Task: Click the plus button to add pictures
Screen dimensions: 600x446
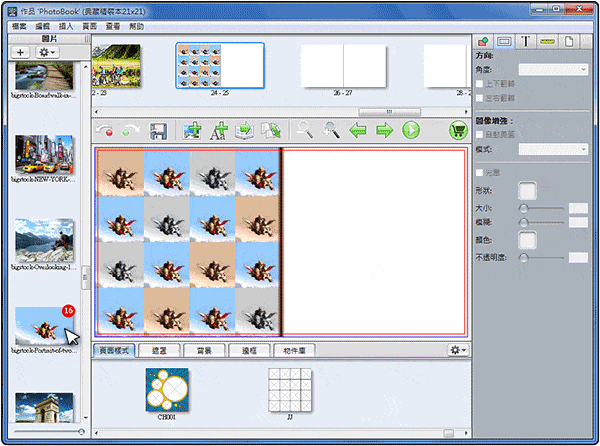Action: pos(21,51)
